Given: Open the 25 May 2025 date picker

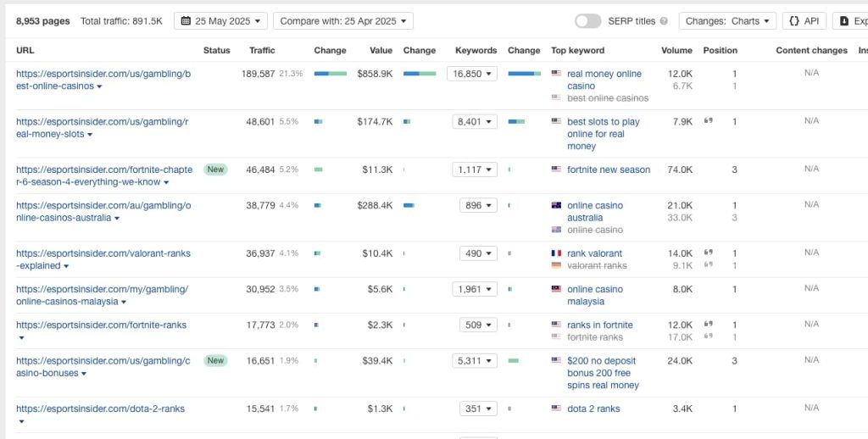Looking at the screenshot, I should coord(220,21).
